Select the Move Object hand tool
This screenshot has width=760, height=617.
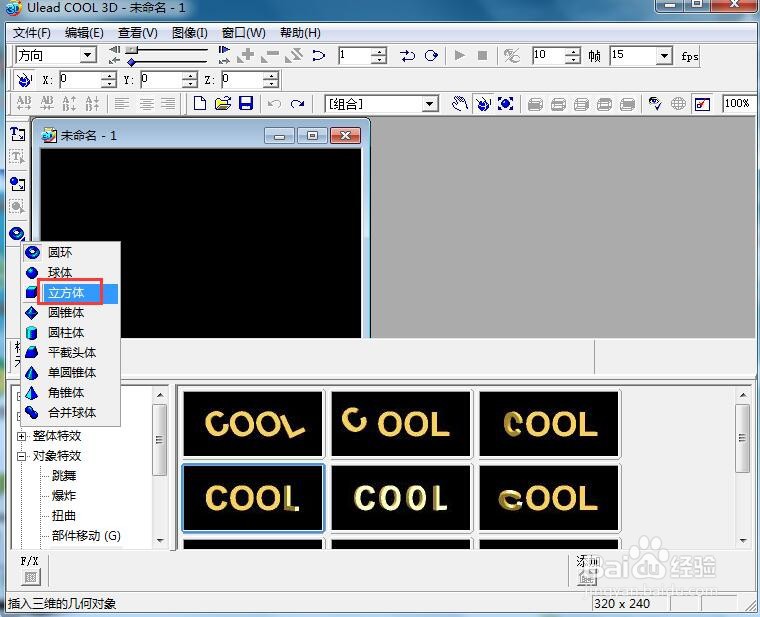click(x=459, y=104)
